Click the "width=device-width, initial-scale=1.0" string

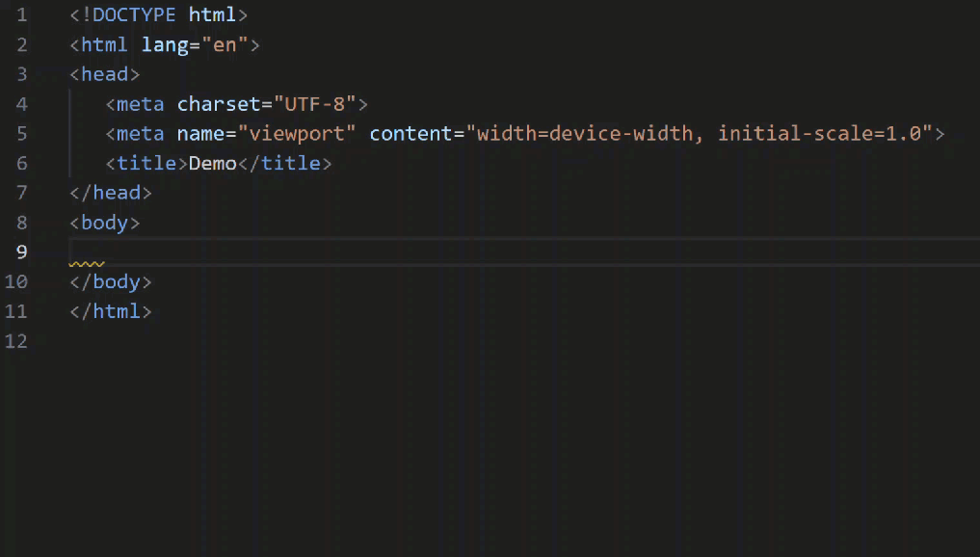(700, 133)
